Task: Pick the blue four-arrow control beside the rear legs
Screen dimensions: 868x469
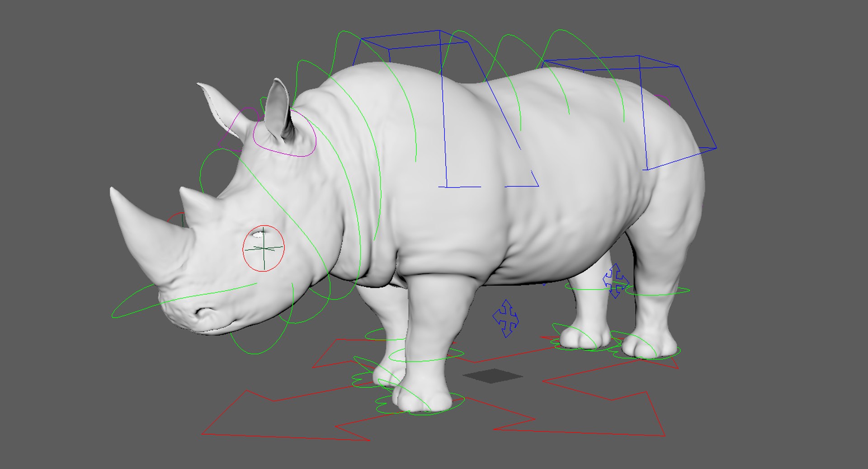Action: click(615, 281)
